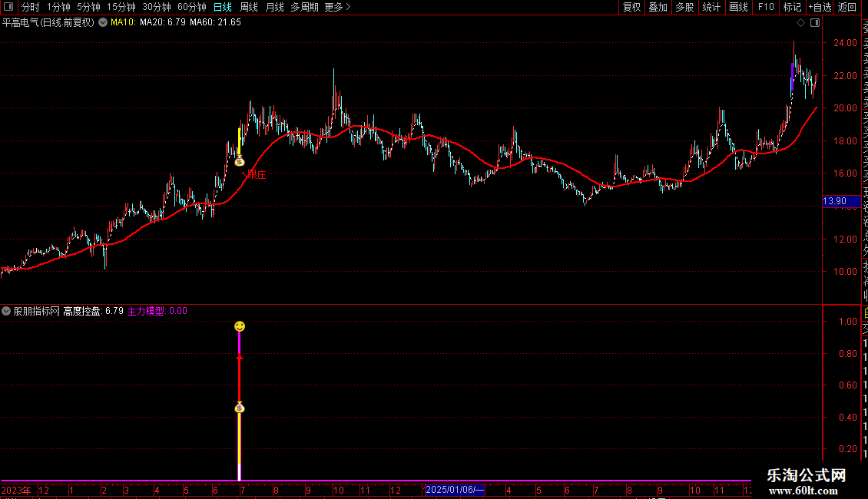Open the 复权 adjustment menu
Image resolution: width=868 pixels, height=499 pixels.
click(631, 7)
